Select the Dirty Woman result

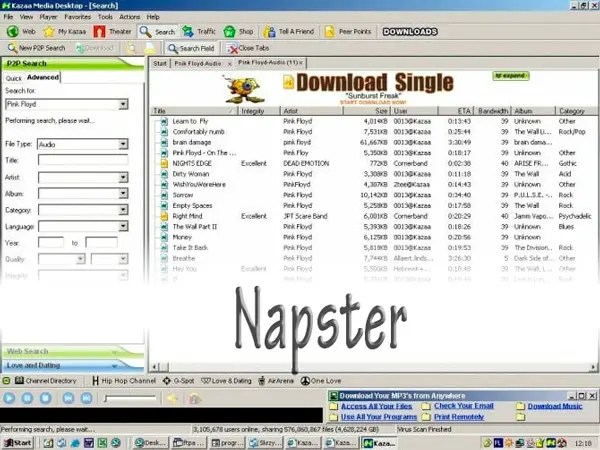pyautogui.click(x=191, y=174)
